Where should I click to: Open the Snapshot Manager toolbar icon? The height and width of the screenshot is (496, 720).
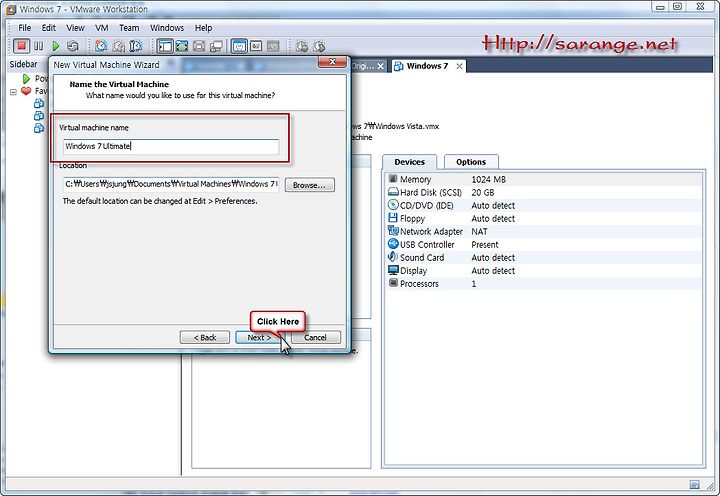click(x=136, y=46)
